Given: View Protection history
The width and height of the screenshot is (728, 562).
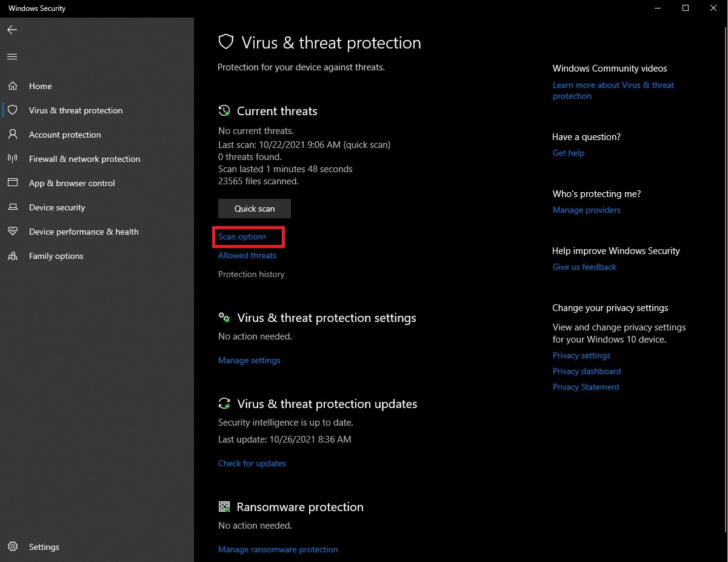Looking at the screenshot, I should coord(251,274).
